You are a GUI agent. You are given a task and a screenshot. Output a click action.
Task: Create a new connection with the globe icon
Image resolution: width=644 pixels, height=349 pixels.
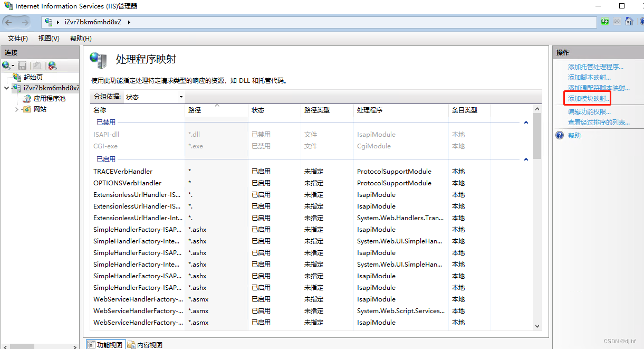[x=5, y=65]
